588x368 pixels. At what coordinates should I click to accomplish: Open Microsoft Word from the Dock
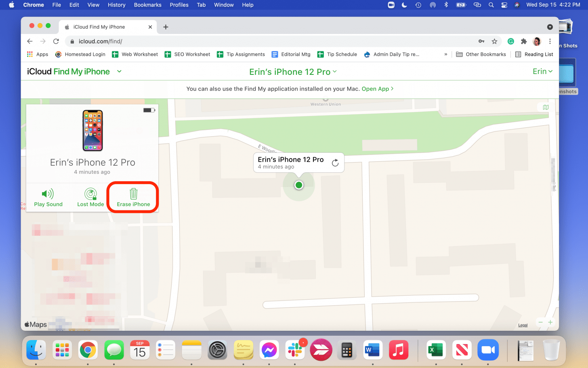coord(373,350)
